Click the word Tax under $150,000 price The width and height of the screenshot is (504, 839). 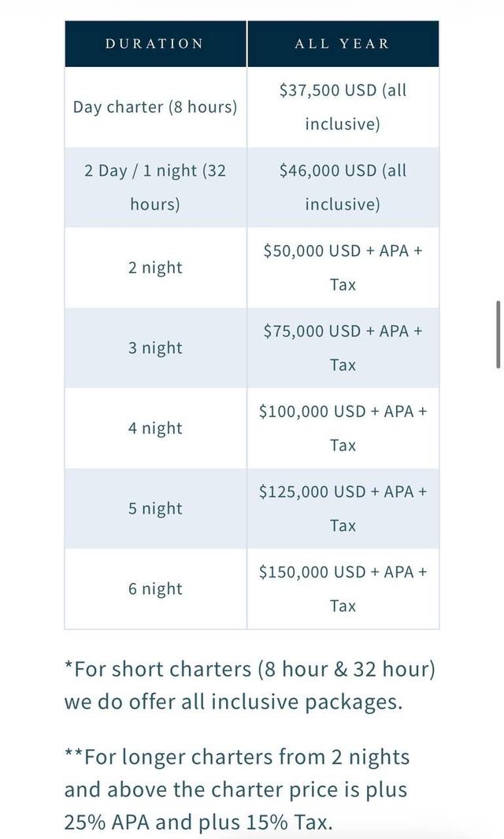click(343, 607)
